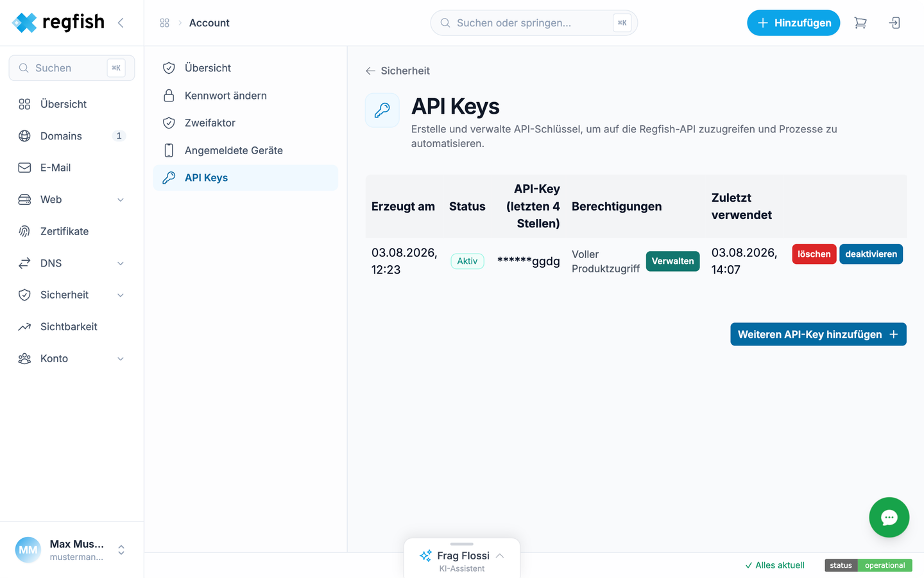Click the Voller Produktzugriff text
This screenshot has width=924, height=578.
tap(606, 261)
